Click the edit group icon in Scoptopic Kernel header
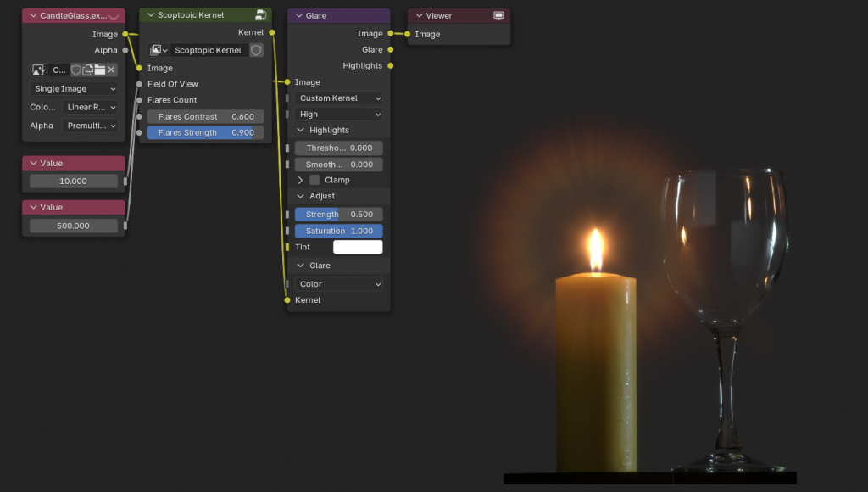The width and height of the screenshot is (868, 492). pos(260,15)
